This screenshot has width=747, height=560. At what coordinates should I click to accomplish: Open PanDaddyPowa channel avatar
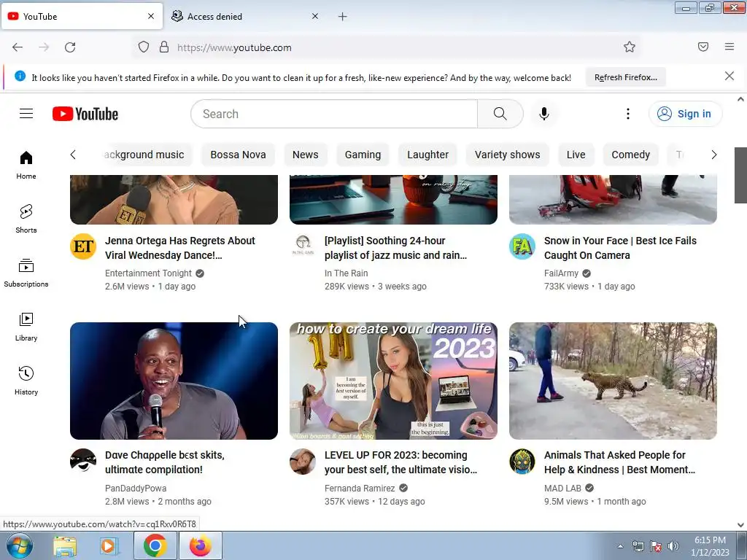pyautogui.click(x=83, y=461)
